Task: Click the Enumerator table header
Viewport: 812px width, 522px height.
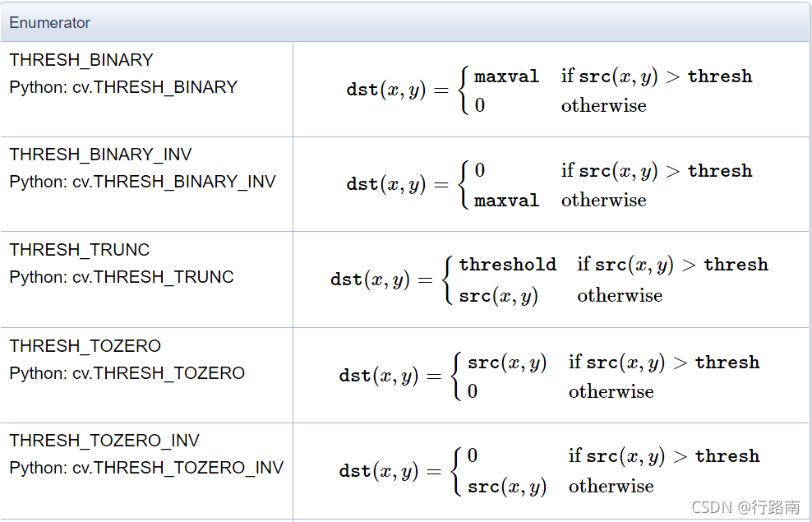Action: (405, 22)
